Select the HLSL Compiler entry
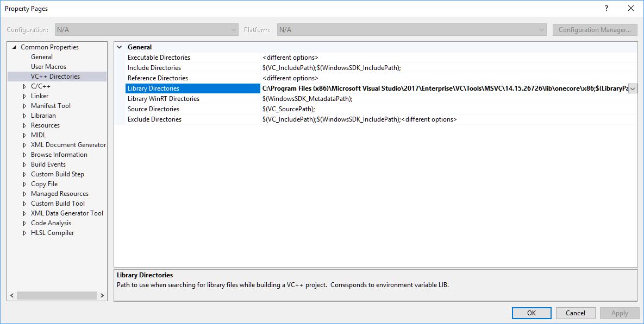Screen dimensions: 644x324 click(52, 232)
